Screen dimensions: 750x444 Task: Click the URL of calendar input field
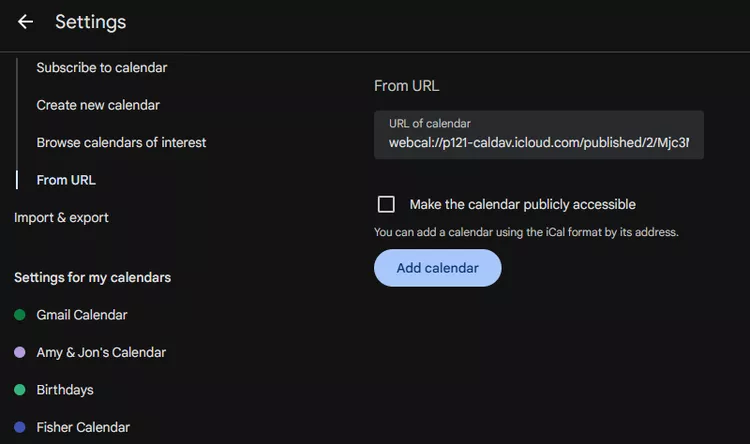pos(539,142)
